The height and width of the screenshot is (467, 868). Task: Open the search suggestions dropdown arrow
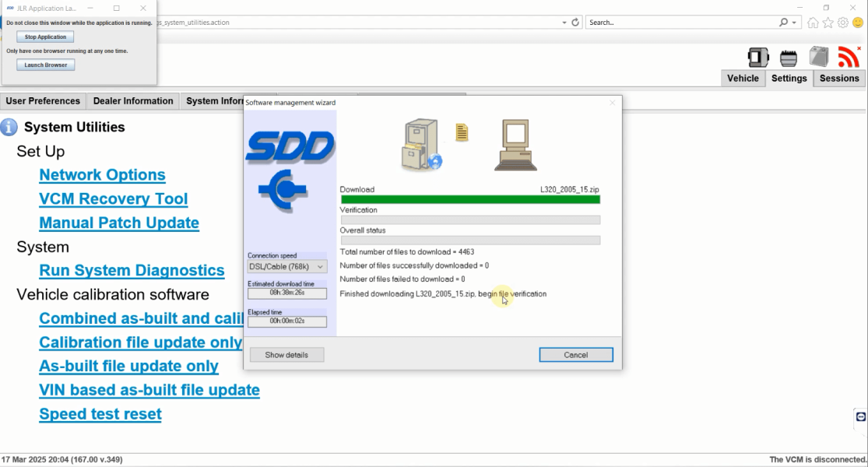(794, 23)
